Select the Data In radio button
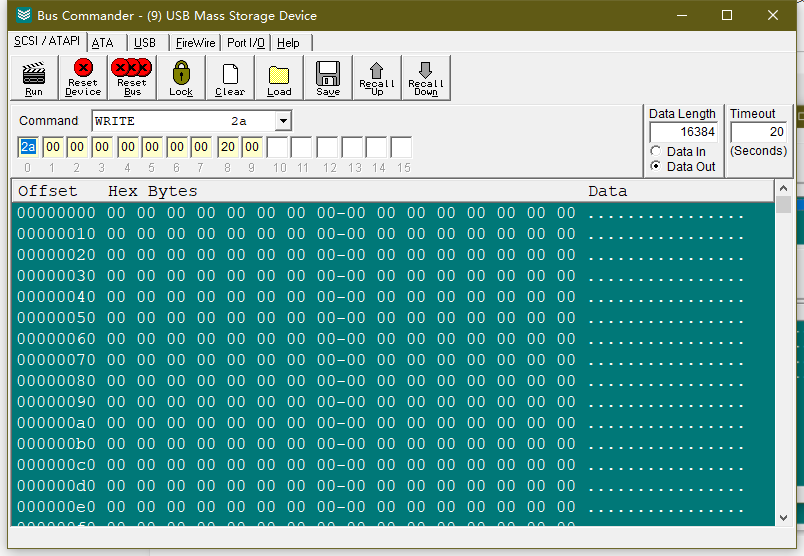Image resolution: width=804 pixels, height=556 pixels. click(x=656, y=151)
